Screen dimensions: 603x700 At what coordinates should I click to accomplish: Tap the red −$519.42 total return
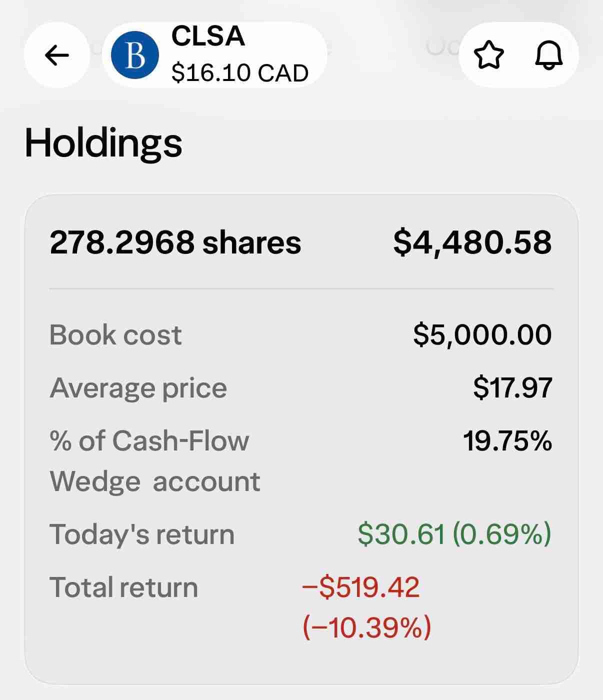point(361,587)
